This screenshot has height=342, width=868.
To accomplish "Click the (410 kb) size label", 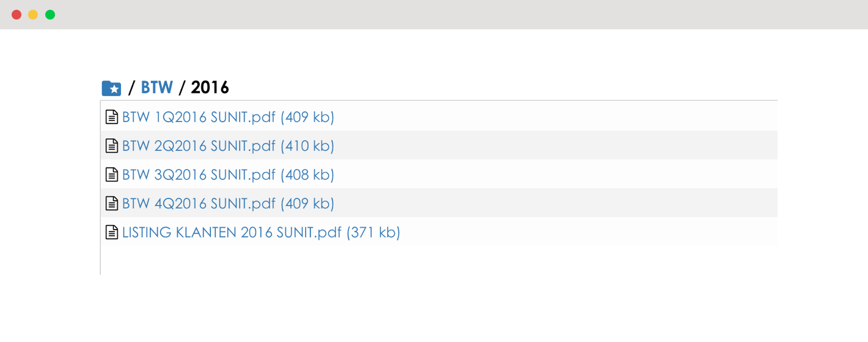I will coord(307,146).
